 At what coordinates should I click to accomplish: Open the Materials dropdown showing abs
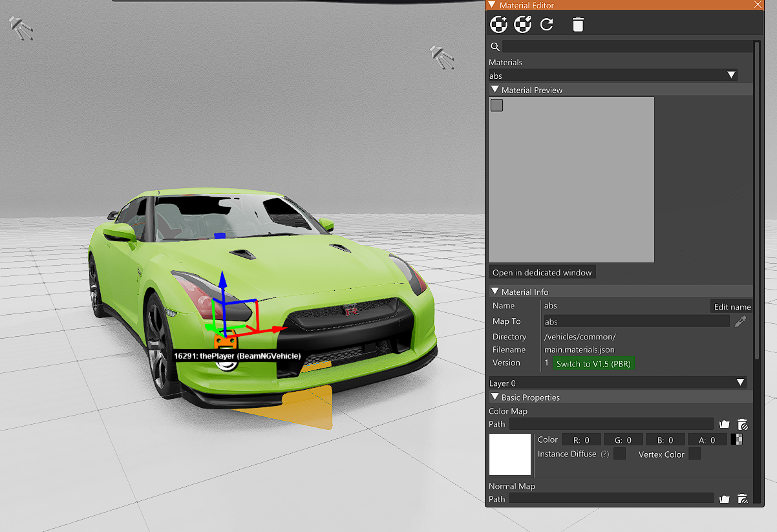(x=613, y=76)
